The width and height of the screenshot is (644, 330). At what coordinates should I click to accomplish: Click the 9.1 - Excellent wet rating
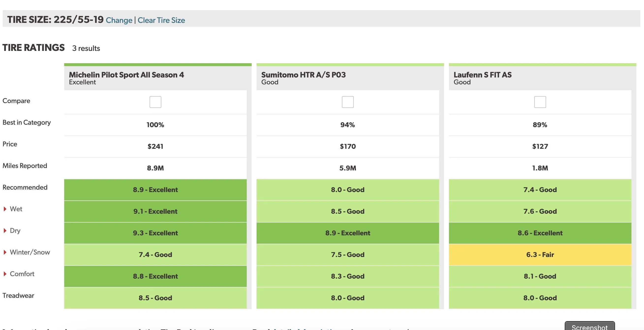click(155, 211)
